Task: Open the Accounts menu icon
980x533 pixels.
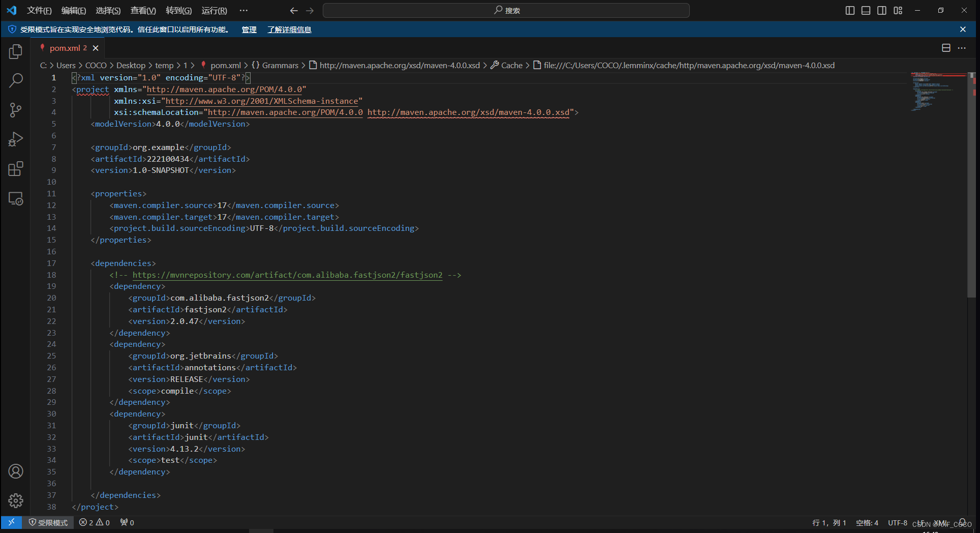Action: (16, 471)
